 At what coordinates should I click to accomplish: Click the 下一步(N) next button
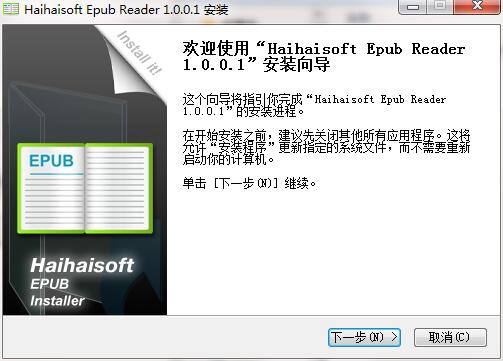point(364,337)
